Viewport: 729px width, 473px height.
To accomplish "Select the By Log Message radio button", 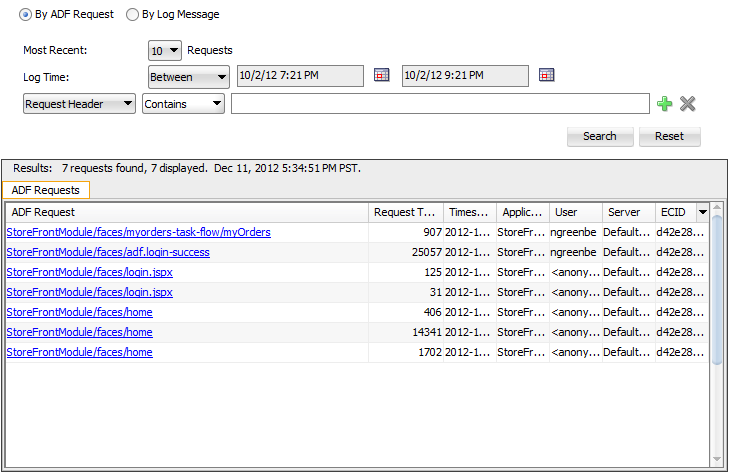I will pyautogui.click(x=133, y=15).
